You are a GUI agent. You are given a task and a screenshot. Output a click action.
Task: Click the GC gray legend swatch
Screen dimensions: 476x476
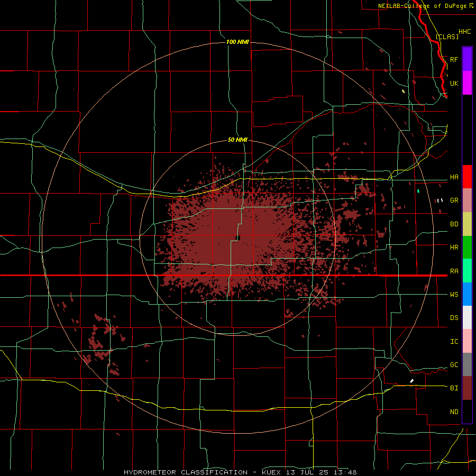pyautogui.click(x=467, y=364)
